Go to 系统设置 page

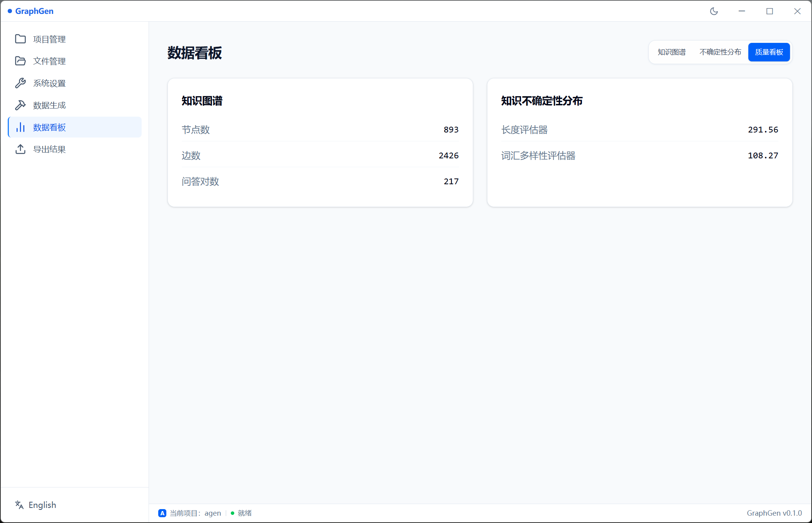tap(74, 83)
